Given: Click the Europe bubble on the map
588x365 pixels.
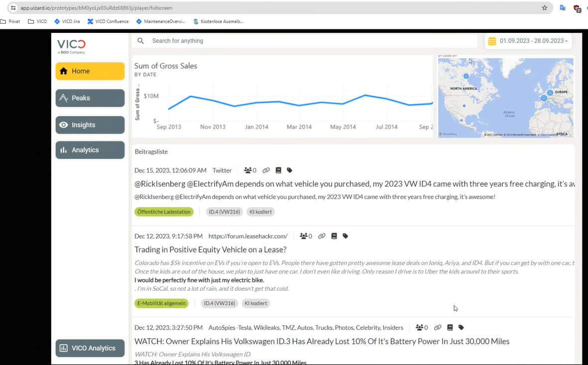Looking at the screenshot, I should point(550,93).
